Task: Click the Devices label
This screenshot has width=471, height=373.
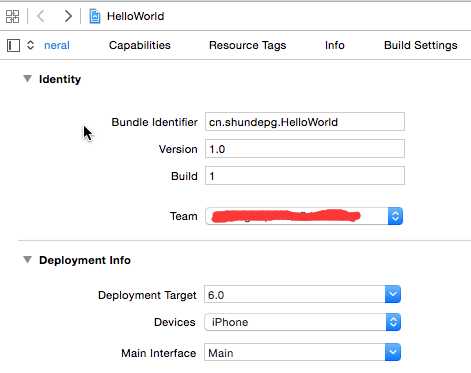Action: click(175, 322)
